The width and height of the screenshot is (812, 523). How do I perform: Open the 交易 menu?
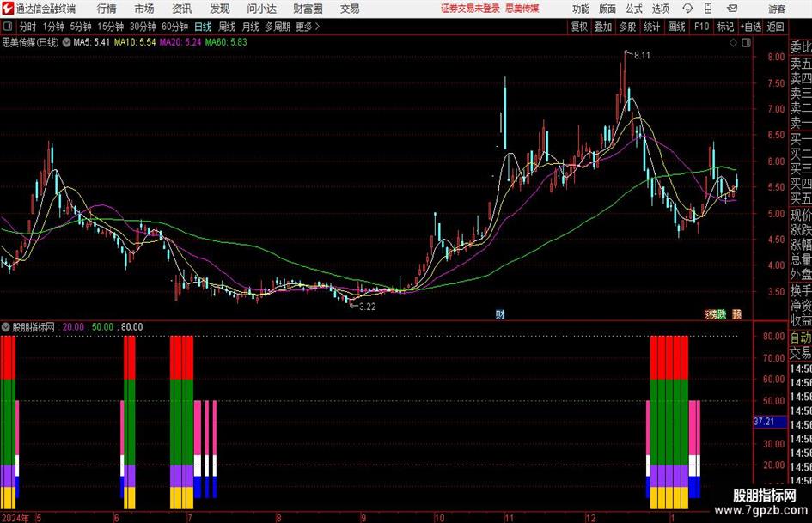click(x=350, y=9)
